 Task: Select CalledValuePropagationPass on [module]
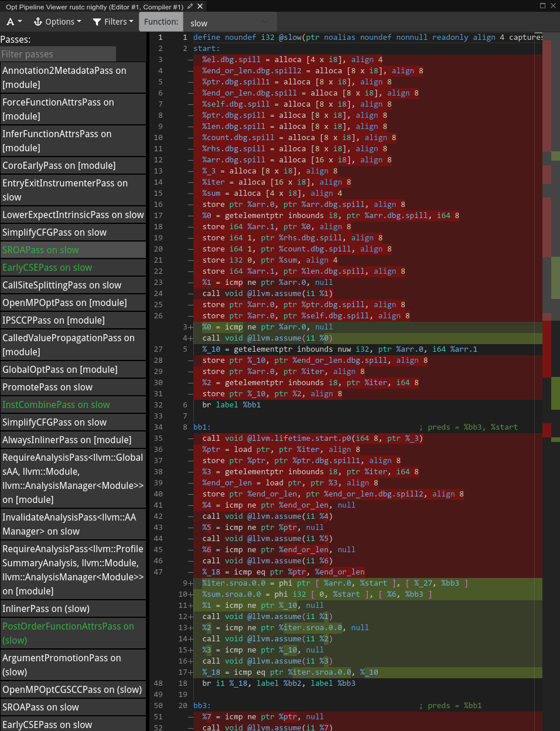click(73, 345)
